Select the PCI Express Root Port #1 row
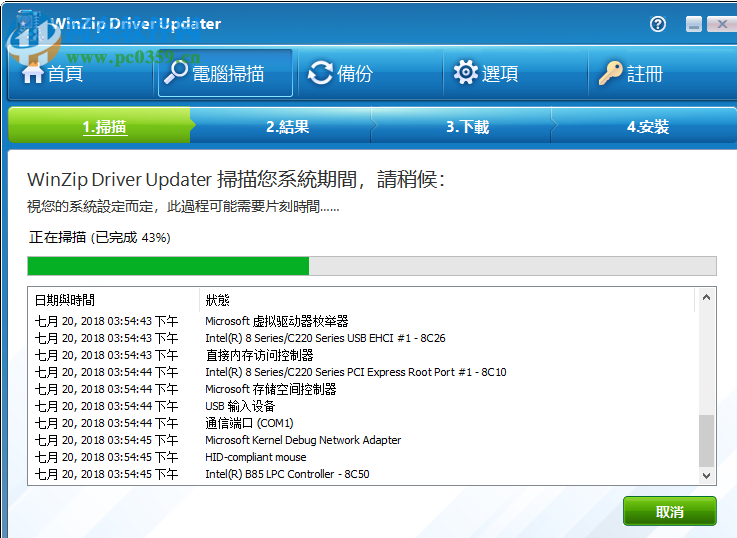The image size is (737, 538). point(362,372)
